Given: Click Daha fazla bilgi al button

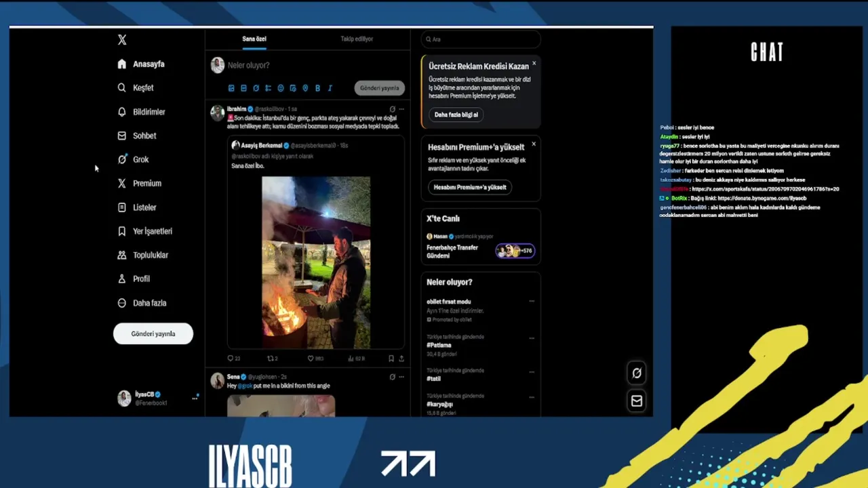Looking at the screenshot, I should (456, 115).
